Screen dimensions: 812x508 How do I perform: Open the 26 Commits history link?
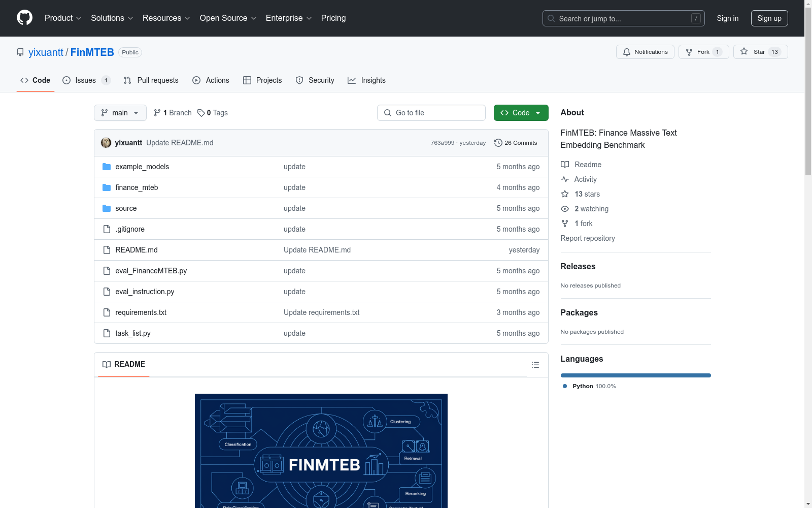516,143
